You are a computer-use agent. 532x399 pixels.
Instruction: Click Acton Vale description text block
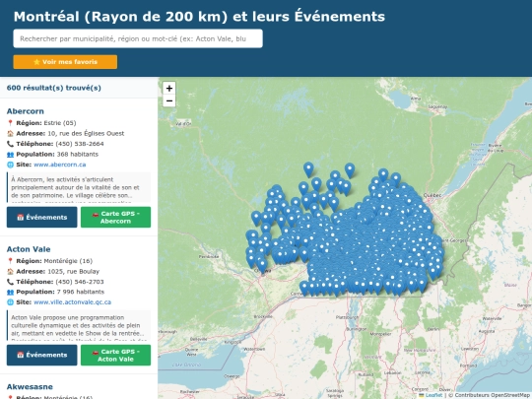point(79,325)
